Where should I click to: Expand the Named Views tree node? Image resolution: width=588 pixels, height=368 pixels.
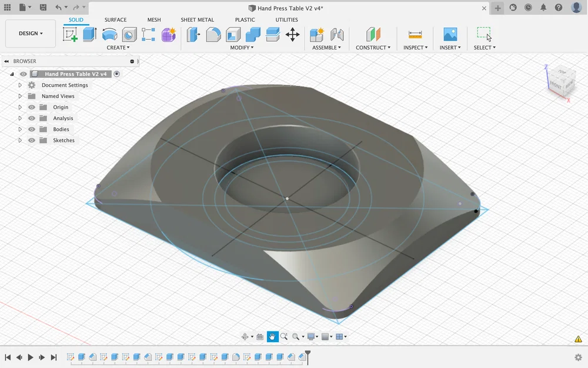pyautogui.click(x=20, y=96)
